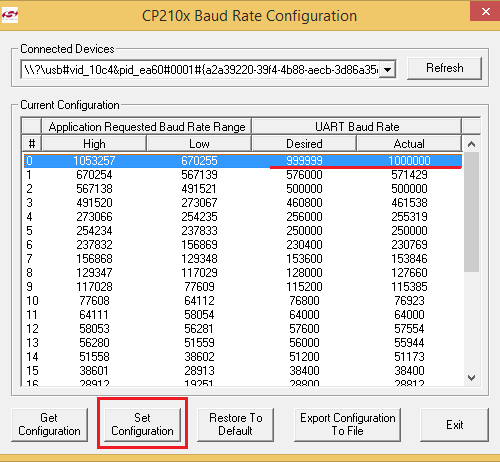Click Actual value 38400 in row 15
Screen dimensions: 500x462
(x=409, y=371)
